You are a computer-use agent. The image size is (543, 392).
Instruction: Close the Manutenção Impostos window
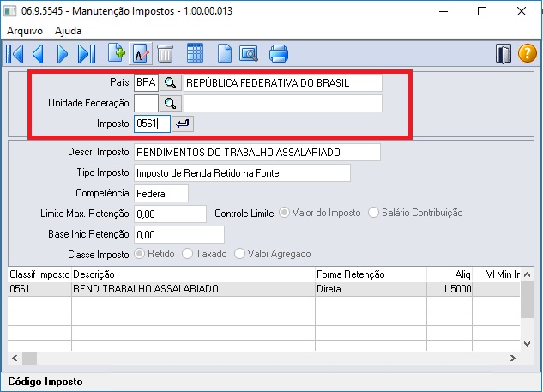point(522,11)
